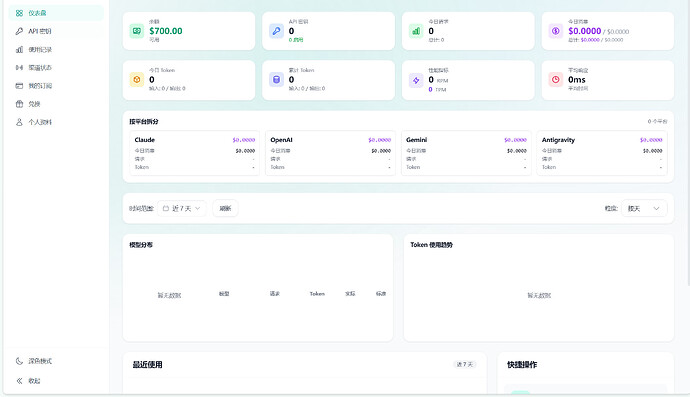
Task: Click the 'Token 使用趋势' panel heading
Action: pos(431,245)
